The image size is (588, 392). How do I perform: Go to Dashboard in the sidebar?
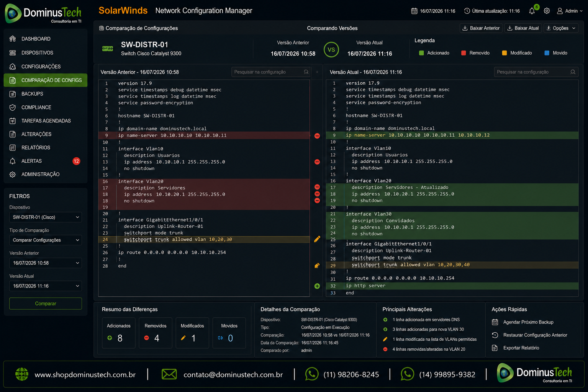pos(46,39)
